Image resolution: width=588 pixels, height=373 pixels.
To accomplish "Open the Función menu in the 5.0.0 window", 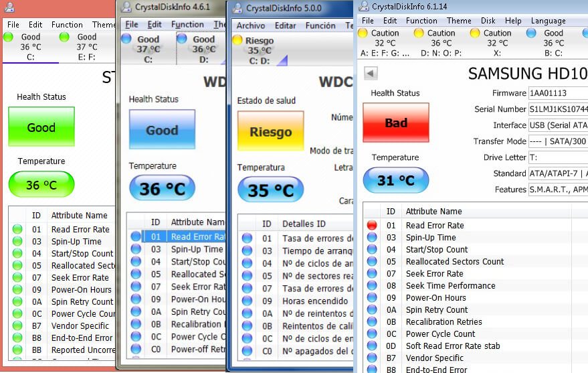I will coord(320,25).
